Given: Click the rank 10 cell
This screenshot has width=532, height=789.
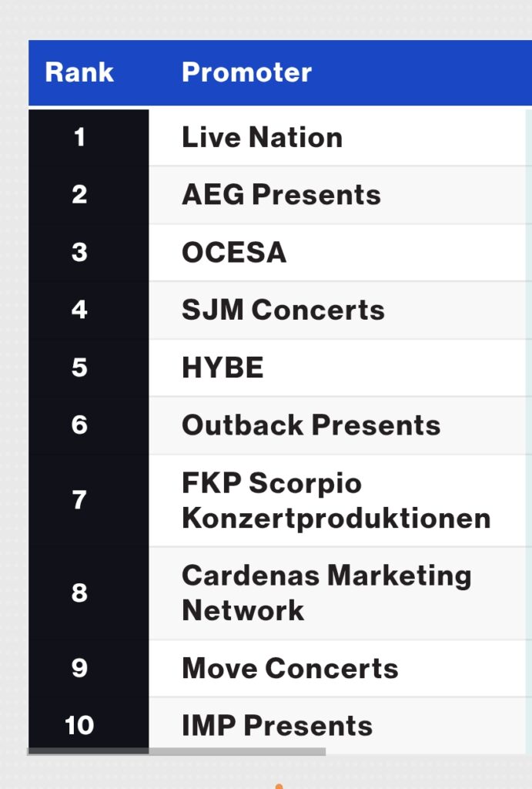Looking at the screenshot, I should tap(79, 726).
